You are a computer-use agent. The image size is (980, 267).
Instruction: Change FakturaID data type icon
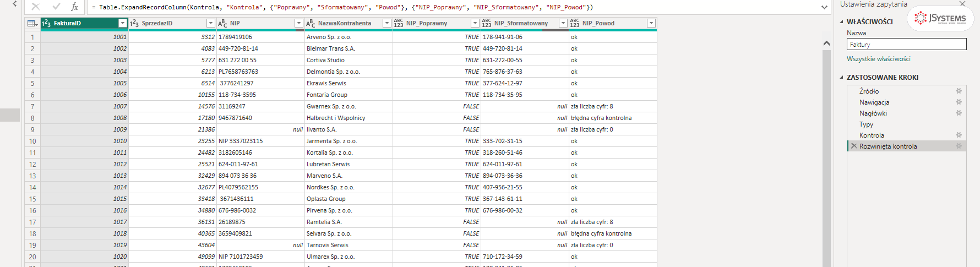click(47, 23)
